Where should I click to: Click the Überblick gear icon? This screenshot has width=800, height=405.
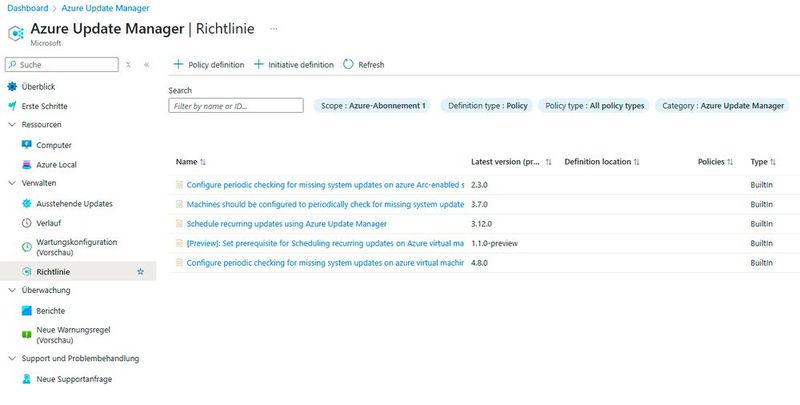tap(12, 87)
